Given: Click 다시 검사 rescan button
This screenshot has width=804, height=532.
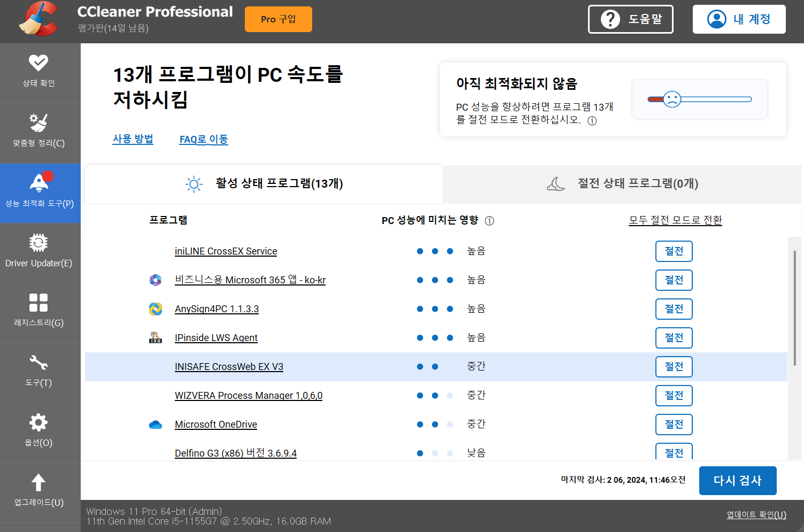Looking at the screenshot, I should (738, 481).
